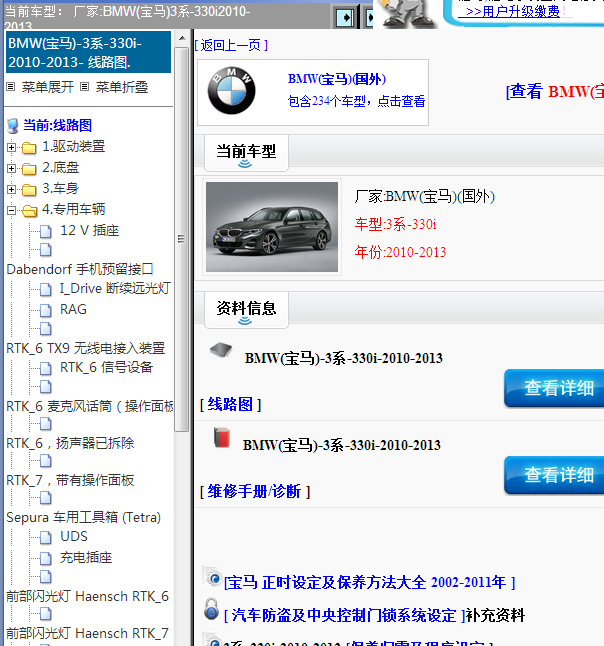Click 包含234个车型，点击查看 link
Image resolution: width=604 pixels, height=646 pixels.
(356, 101)
